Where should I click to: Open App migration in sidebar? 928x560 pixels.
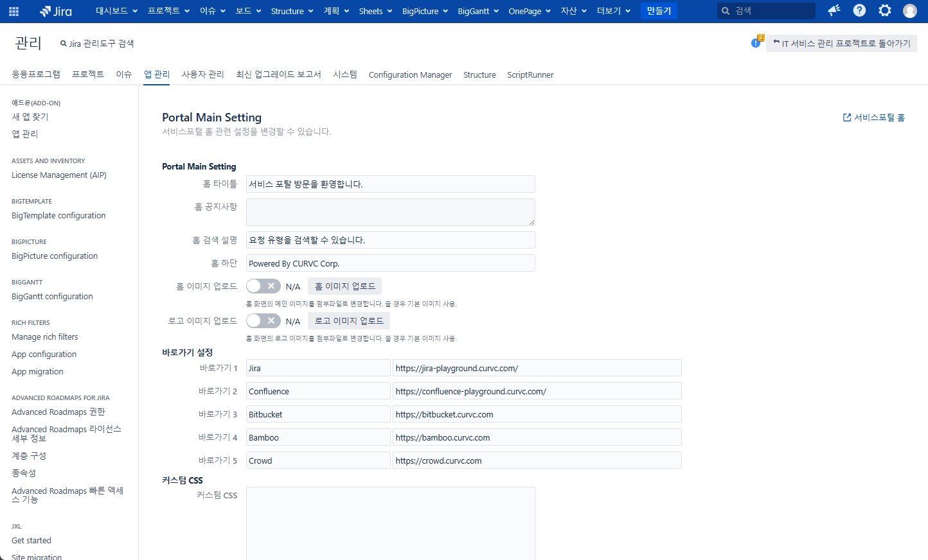(x=37, y=371)
